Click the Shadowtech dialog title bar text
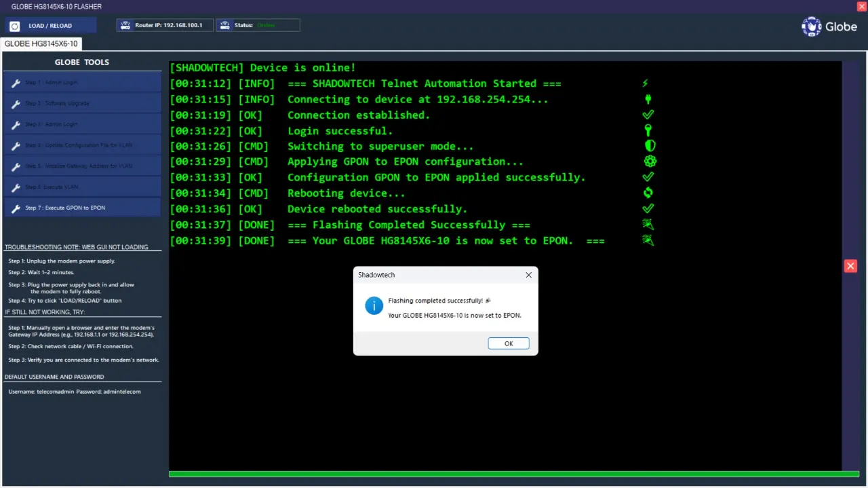The height and width of the screenshot is (488, 868). (x=376, y=275)
